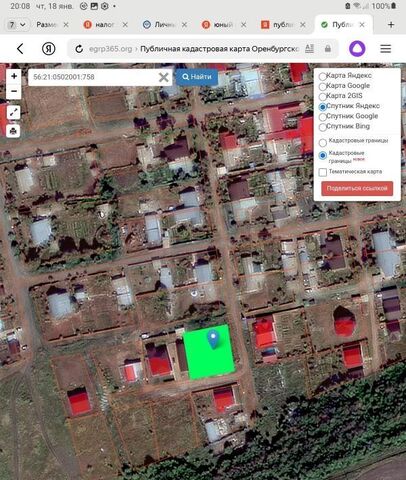Viewport: 406px width, 480px height.
Task: Zoom in the map with plus button
Action: pos(14,76)
